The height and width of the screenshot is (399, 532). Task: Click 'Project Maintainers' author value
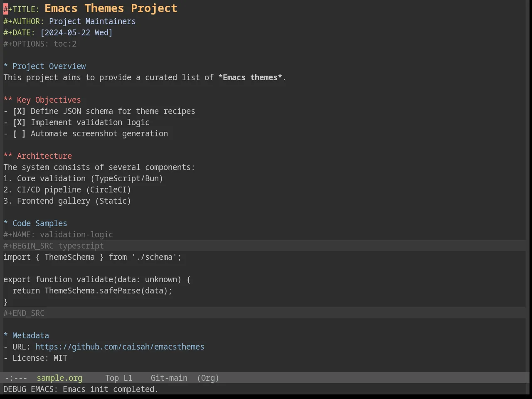tap(92, 21)
